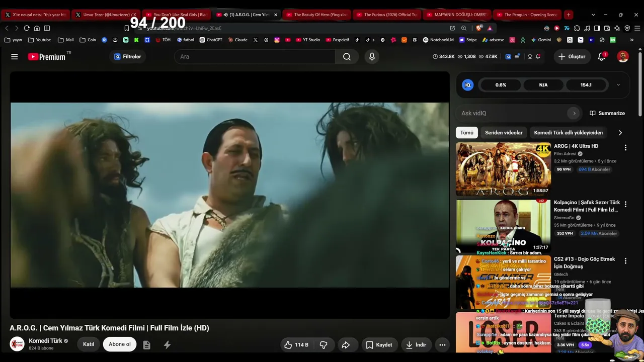The width and height of the screenshot is (644, 362).
Task: Save the video with Kaydet
Action: coord(379,345)
